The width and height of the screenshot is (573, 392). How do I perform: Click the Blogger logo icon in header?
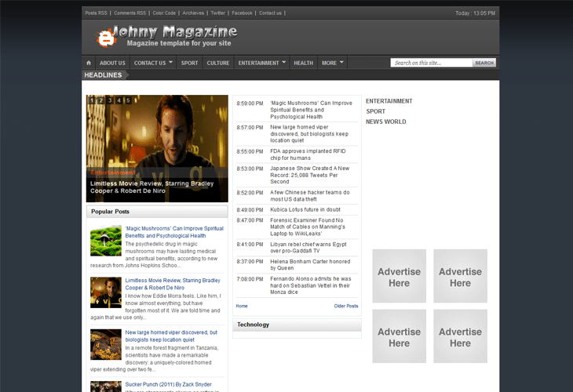(106, 38)
